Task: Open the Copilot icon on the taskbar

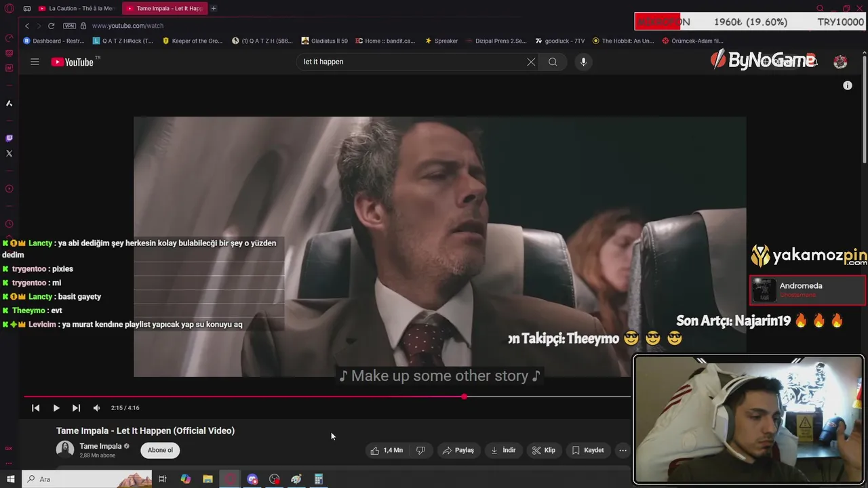Action: click(x=185, y=479)
